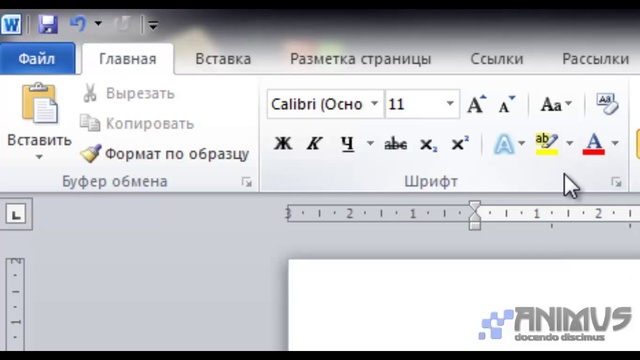Decrease font size with the small A icon

(507, 104)
